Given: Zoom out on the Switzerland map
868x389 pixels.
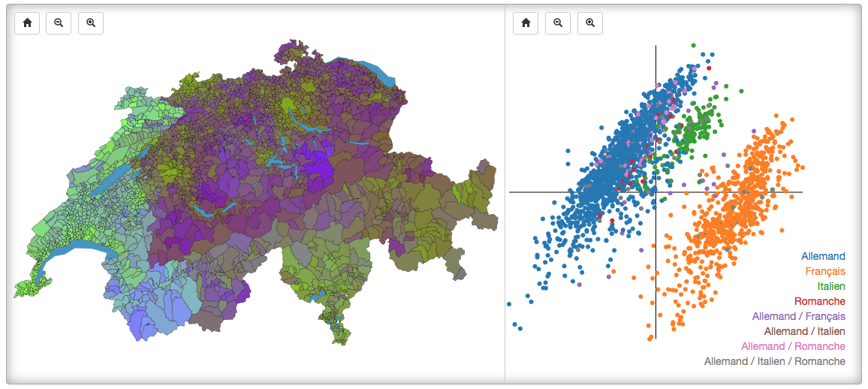Looking at the screenshot, I should [x=59, y=23].
